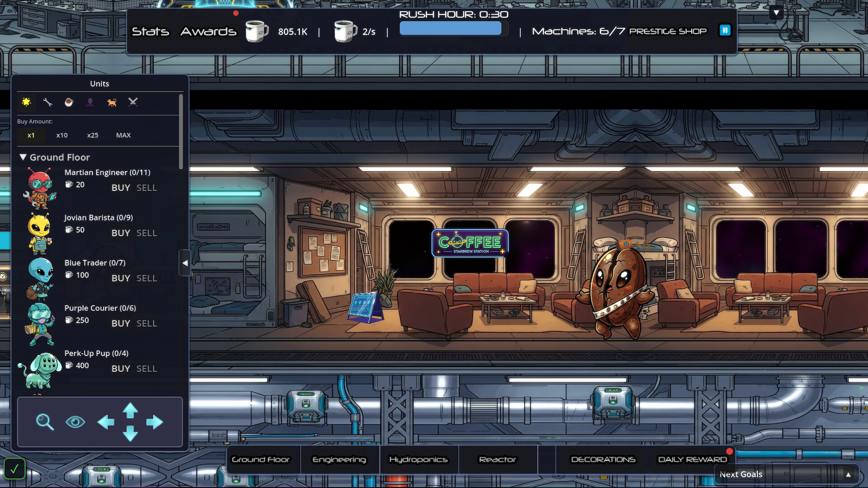Set buy amount to MAX
The height and width of the screenshot is (488, 868).
[x=123, y=135]
